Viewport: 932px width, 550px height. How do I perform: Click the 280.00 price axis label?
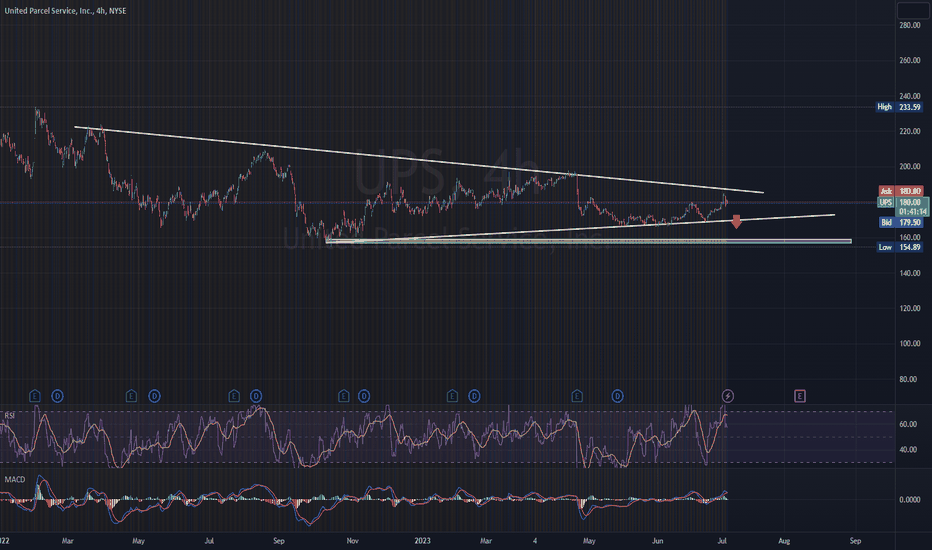pyautogui.click(x=909, y=26)
